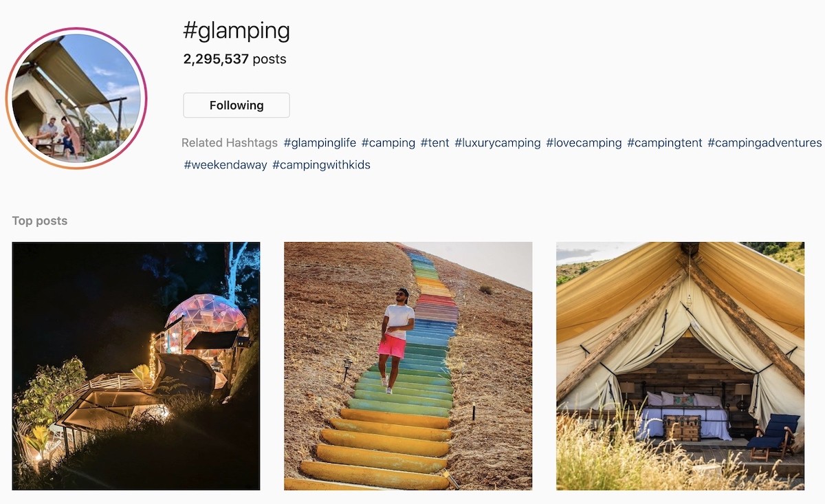
Task: Open the #campingwithkids hashtag link
Action: [x=321, y=165]
